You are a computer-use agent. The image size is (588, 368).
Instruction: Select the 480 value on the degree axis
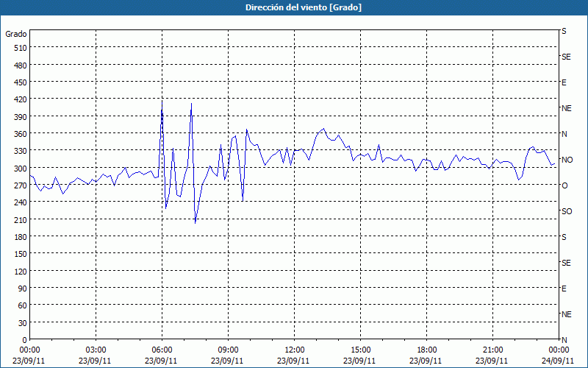(21, 66)
